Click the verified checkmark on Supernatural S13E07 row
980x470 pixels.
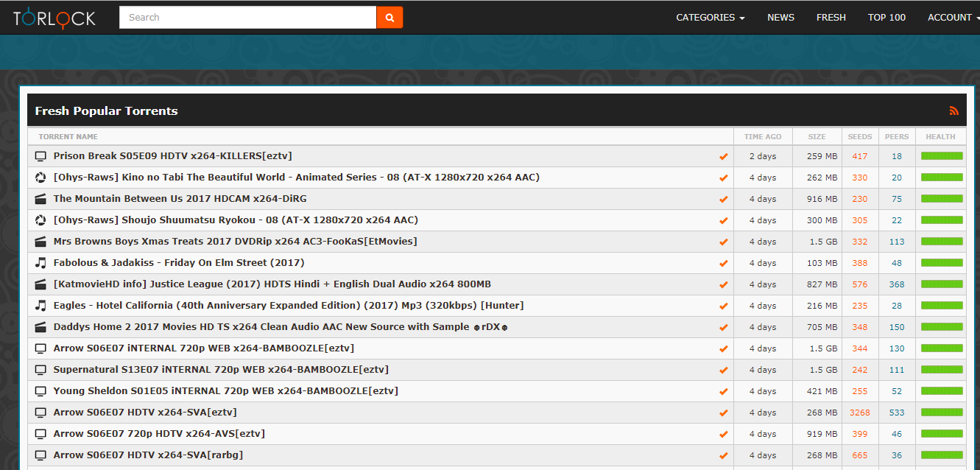(x=723, y=370)
